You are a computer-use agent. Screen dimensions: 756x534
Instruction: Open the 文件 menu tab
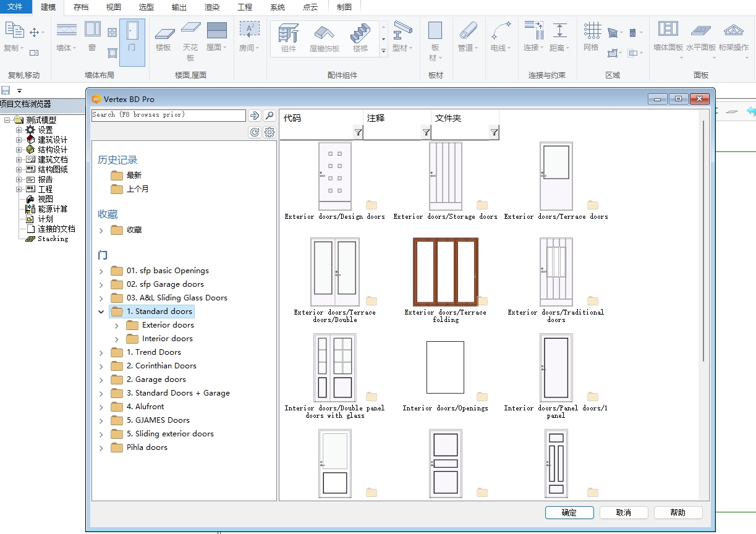pos(15,7)
